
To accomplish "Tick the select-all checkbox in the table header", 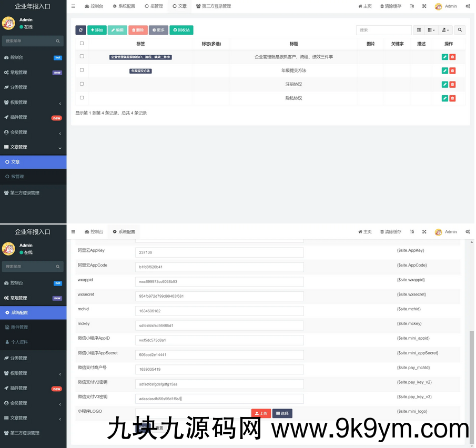I will click(x=82, y=44).
